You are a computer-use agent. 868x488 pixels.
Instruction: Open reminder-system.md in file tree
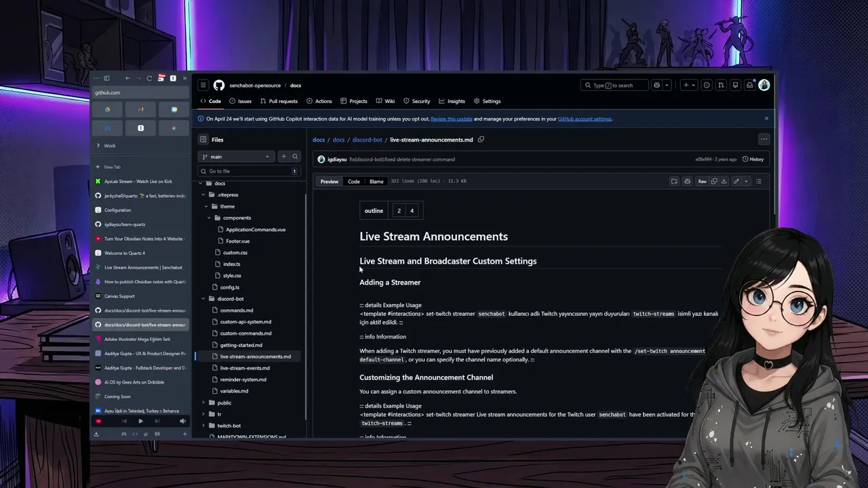(x=243, y=380)
